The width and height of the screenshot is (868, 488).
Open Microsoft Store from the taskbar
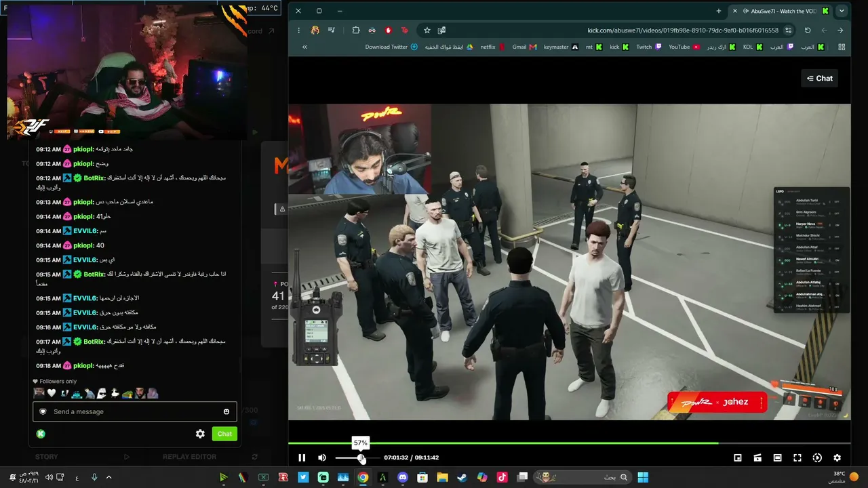pos(422,477)
